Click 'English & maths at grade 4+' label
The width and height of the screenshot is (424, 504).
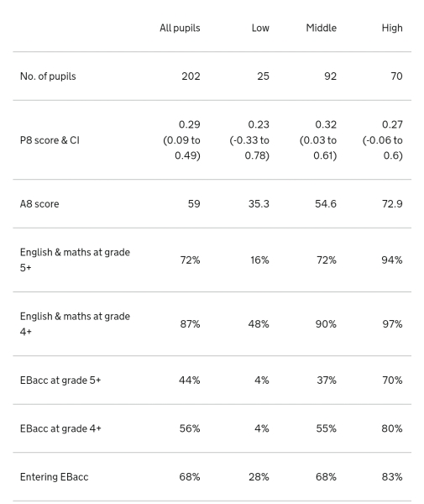point(75,323)
